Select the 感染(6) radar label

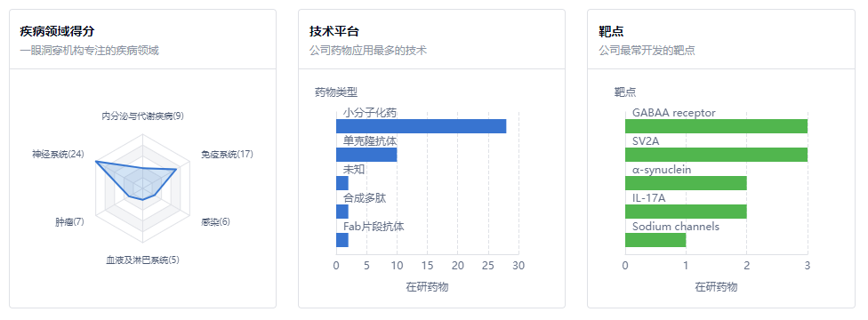point(215,222)
